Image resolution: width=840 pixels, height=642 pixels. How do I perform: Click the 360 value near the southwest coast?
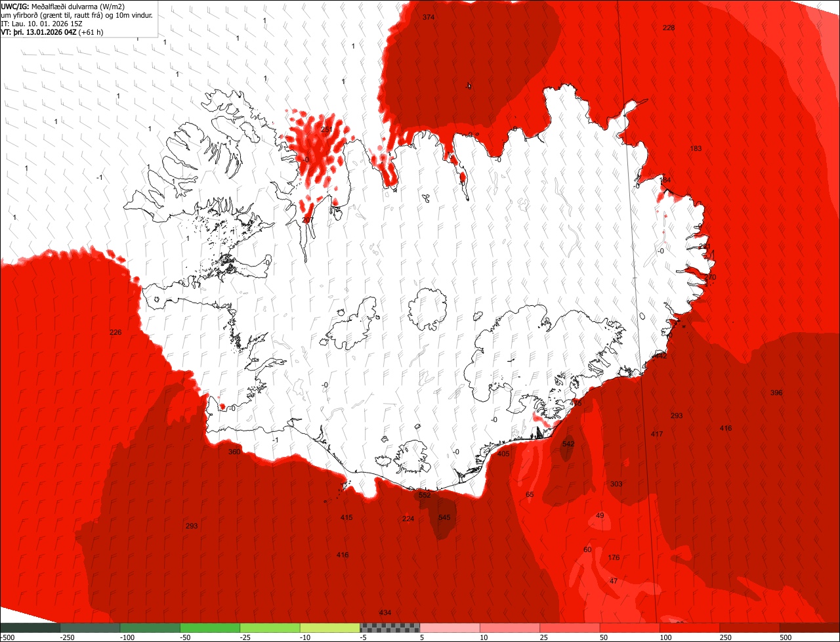click(234, 452)
